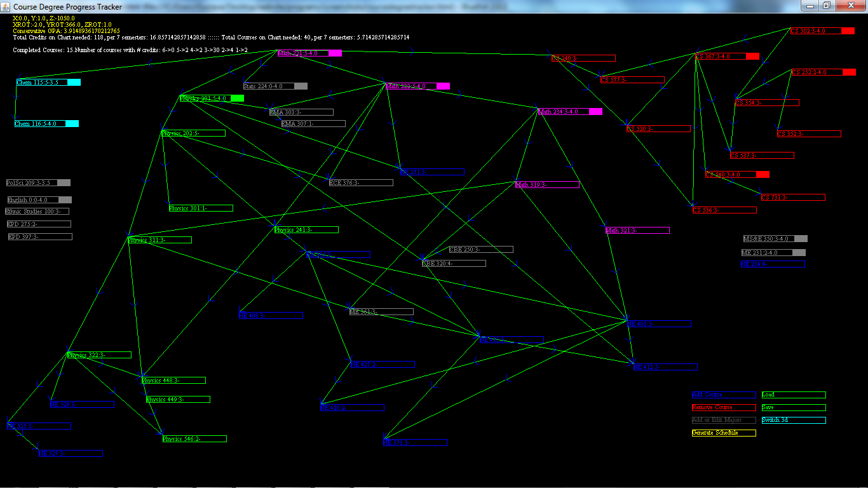
Task: Select the Physics 201 course node
Action: coord(212,98)
